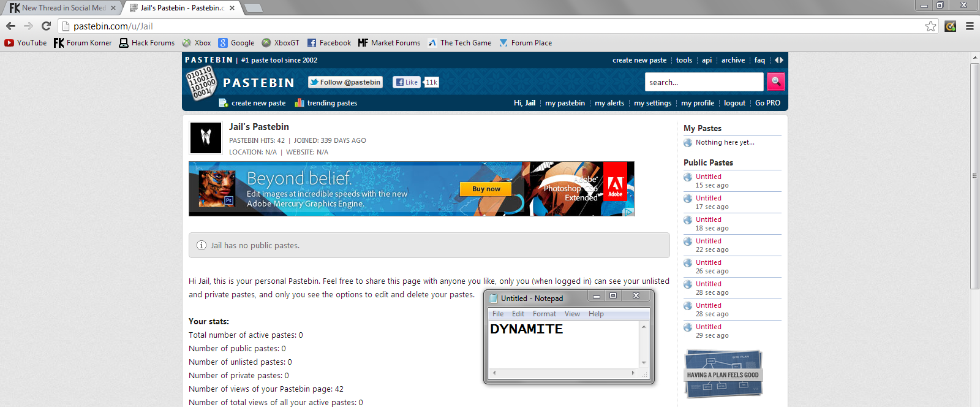Open the Chrome menu hamburger icon

pyautogui.click(x=970, y=26)
